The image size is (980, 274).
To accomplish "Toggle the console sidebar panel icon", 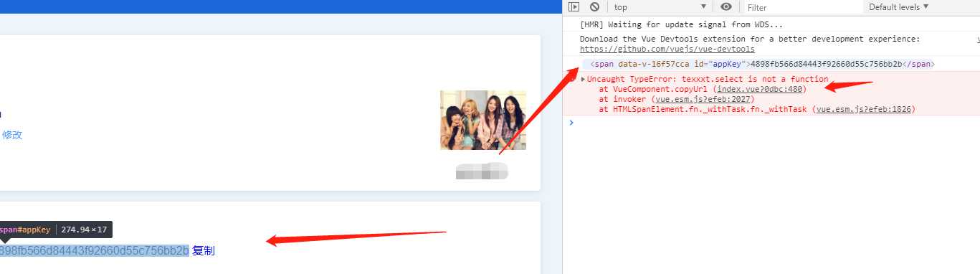I will (574, 6).
